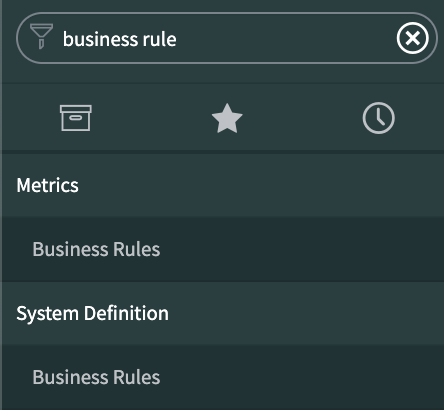Collapse the Metrics application section
The image size is (444, 410).
223,185
